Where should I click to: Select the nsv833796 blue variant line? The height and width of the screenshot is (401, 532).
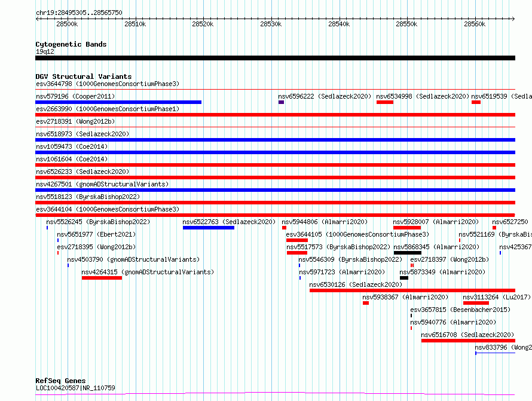(x=496, y=353)
